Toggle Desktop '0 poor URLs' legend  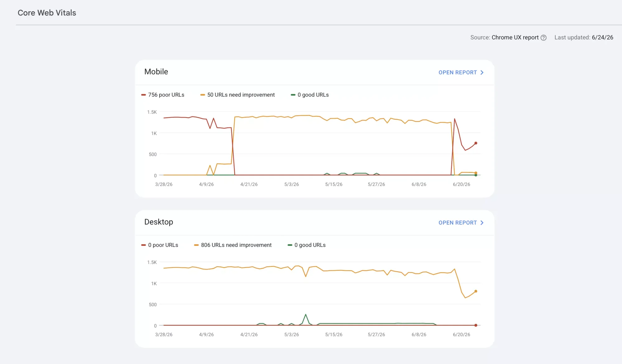point(160,245)
